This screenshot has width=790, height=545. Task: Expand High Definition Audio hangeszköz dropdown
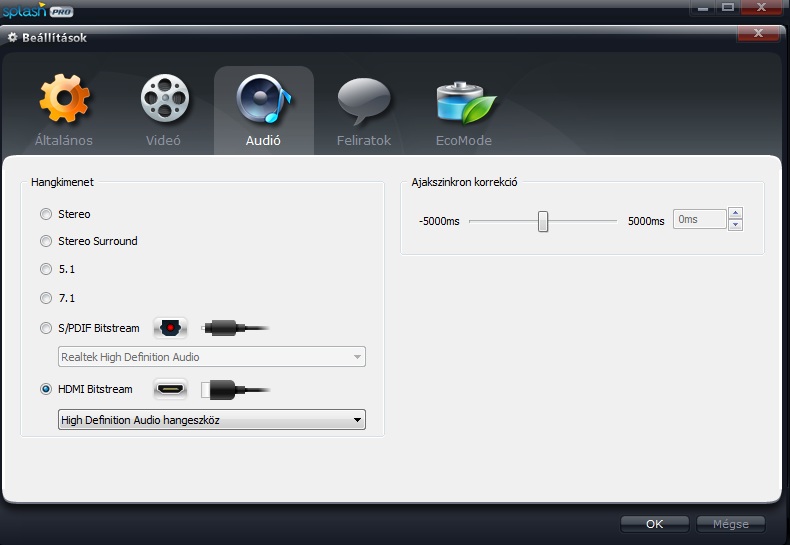tap(212, 420)
